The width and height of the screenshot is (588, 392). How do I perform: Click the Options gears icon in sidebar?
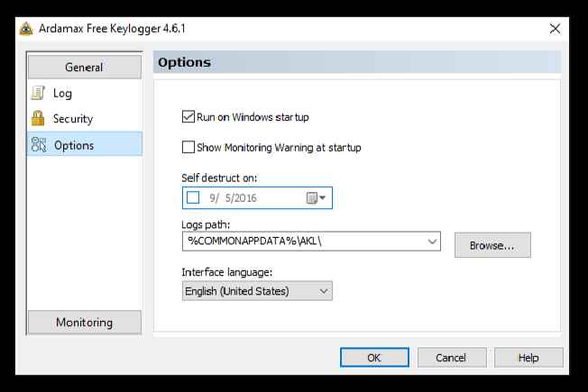pos(38,145)
